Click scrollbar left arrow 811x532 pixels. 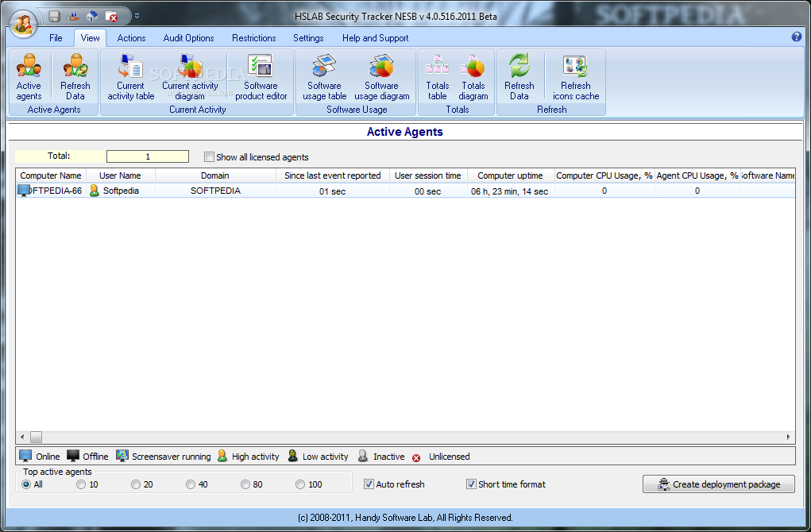(x=22, y=437)
